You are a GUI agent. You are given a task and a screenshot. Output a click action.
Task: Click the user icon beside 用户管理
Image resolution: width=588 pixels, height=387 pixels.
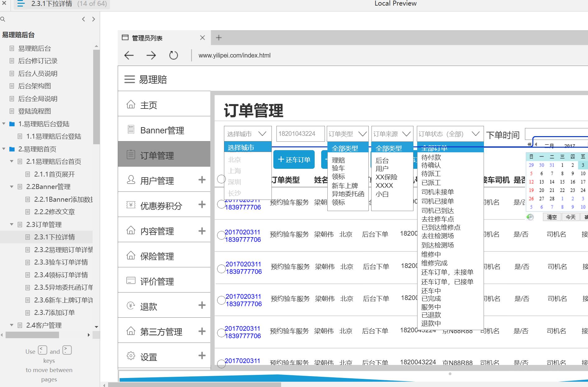(131, 180)
